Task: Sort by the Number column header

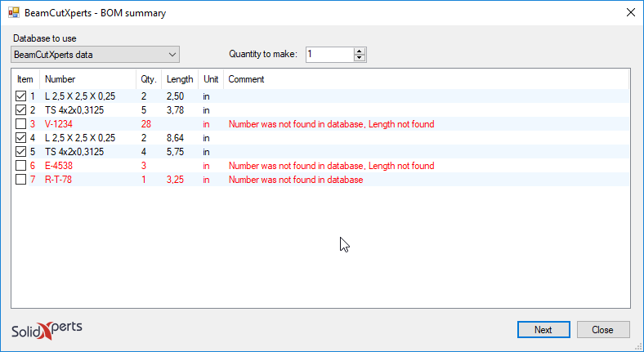Action: (88, 79)
